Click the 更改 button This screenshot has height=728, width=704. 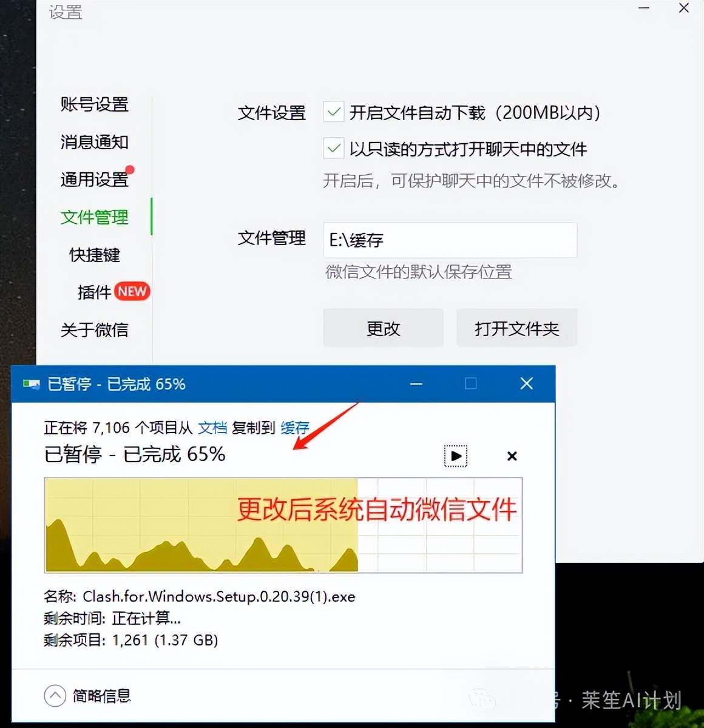383,328
